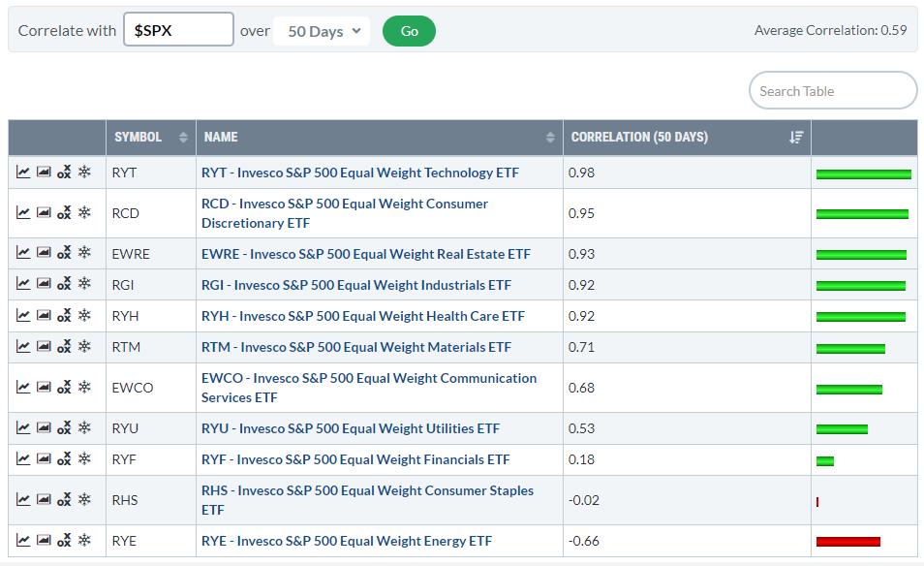Open the RYE Equal Weight Energy ETF link

(346, 541)
